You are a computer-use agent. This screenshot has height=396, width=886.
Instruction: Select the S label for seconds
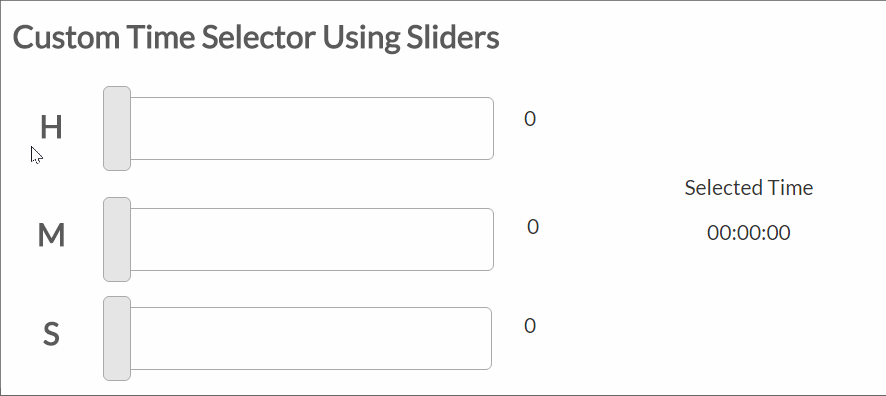[x=51, y=334]
